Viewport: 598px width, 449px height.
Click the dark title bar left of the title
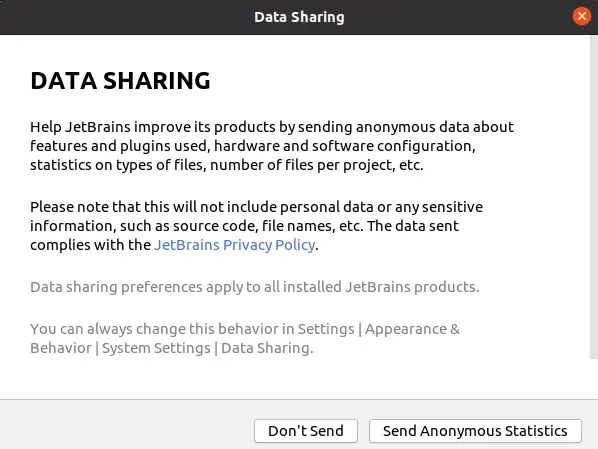tap(127, 17)
